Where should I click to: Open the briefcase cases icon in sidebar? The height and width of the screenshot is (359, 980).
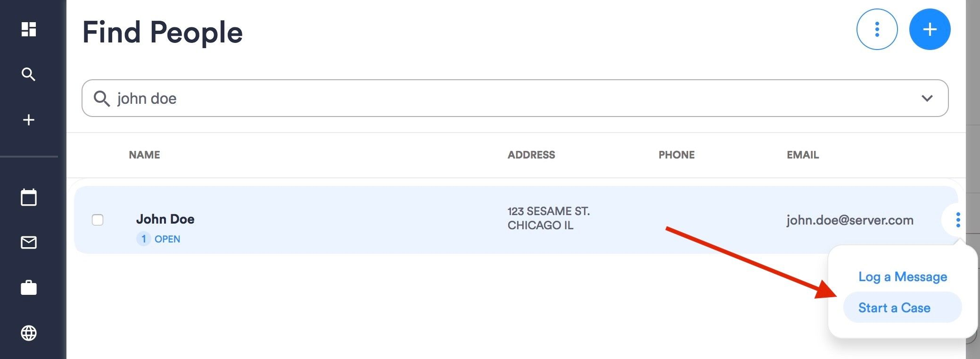(29, 288)
